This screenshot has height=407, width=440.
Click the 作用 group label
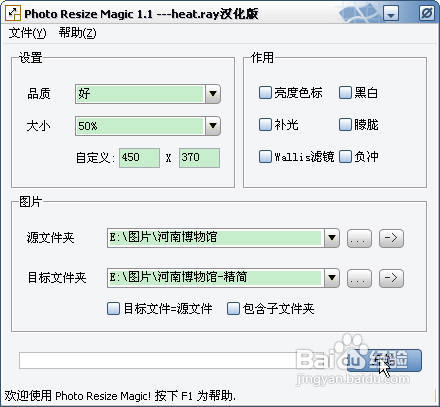(x=262, y=57)
